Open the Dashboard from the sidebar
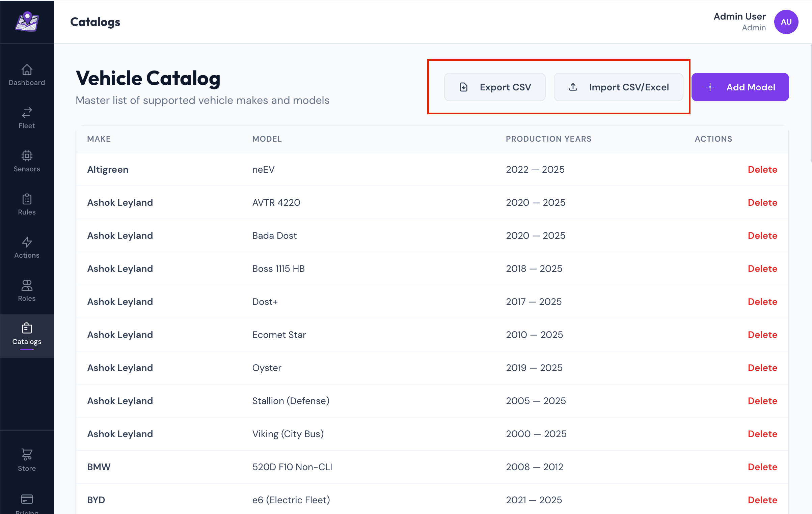 tap(27, 75)
